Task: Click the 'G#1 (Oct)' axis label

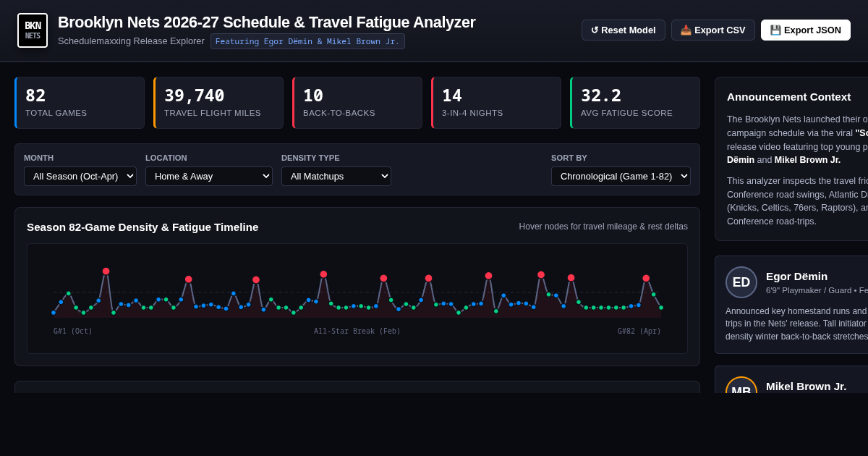Action: tap(73, 332)
